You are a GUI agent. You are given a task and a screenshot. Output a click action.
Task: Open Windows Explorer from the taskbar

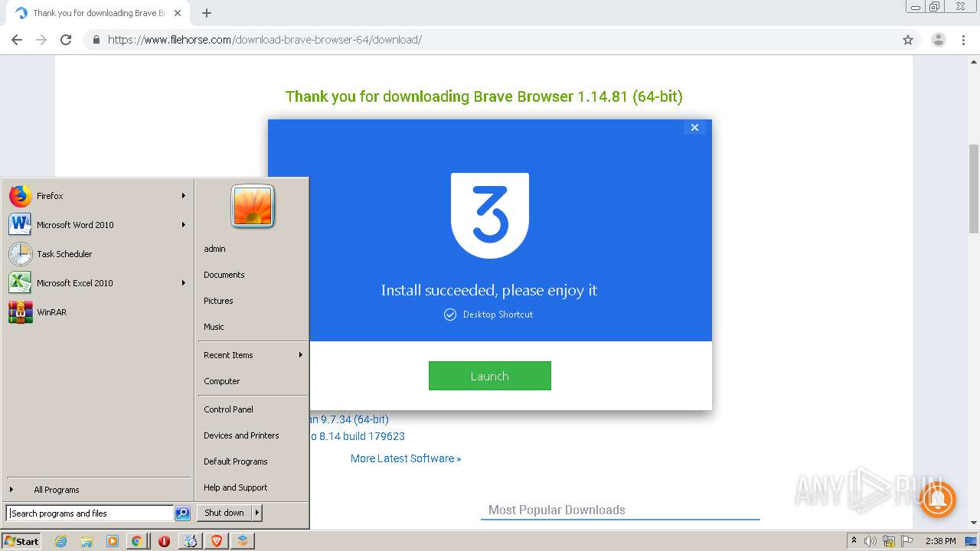click(87, 541)
